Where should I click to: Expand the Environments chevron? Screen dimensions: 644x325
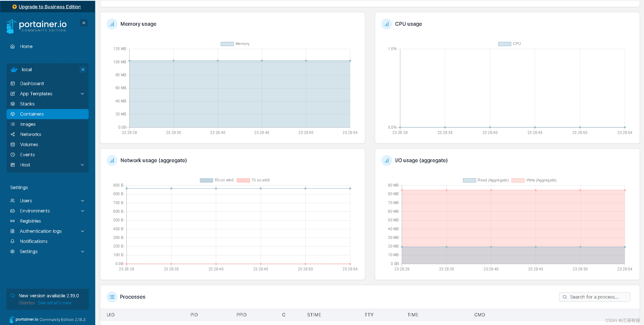point(83,211)
